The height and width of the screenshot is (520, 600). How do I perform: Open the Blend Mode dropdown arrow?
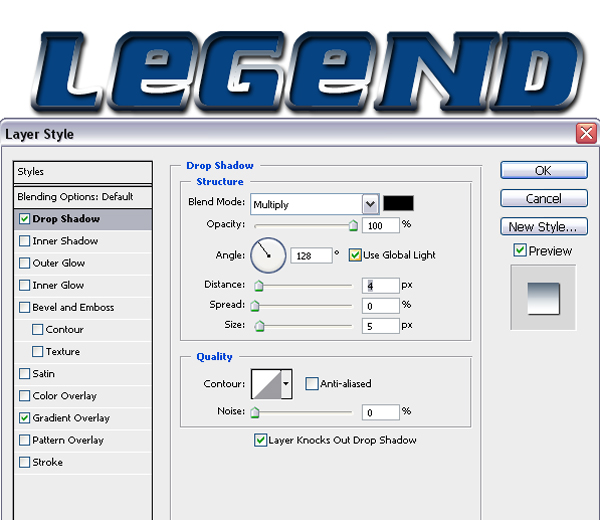click(370, 204)
